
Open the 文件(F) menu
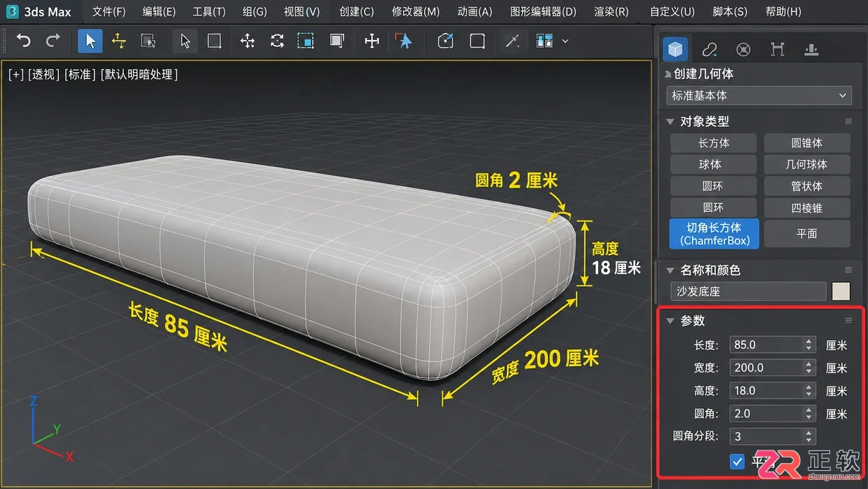pyautogui.click(x=109, y=12)
